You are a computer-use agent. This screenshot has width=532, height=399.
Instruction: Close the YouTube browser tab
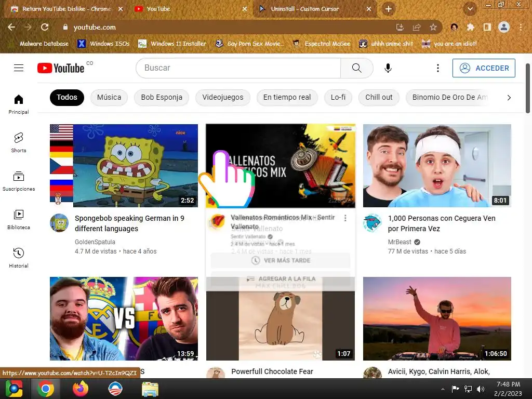(x=244, y=9)
